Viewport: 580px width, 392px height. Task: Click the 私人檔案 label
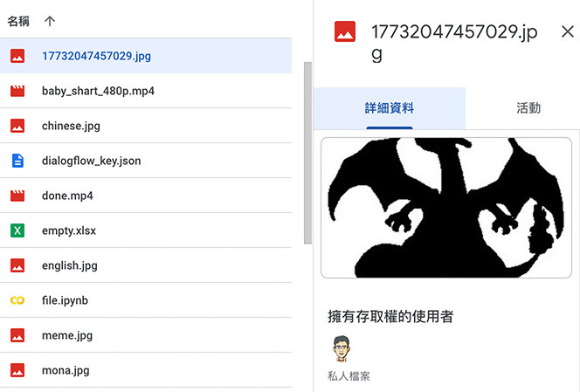(349, 376)
